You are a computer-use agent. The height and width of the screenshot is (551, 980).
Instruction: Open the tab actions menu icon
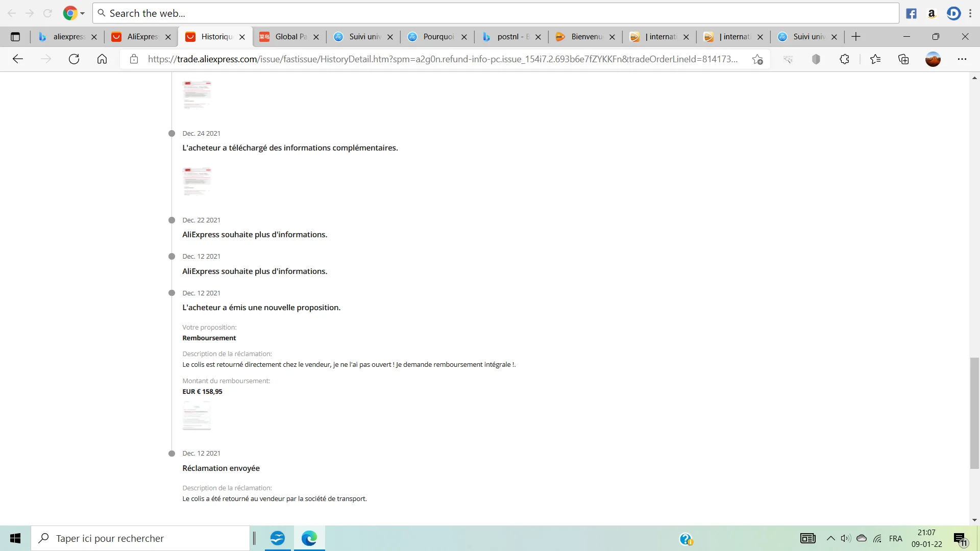[15, 37]
